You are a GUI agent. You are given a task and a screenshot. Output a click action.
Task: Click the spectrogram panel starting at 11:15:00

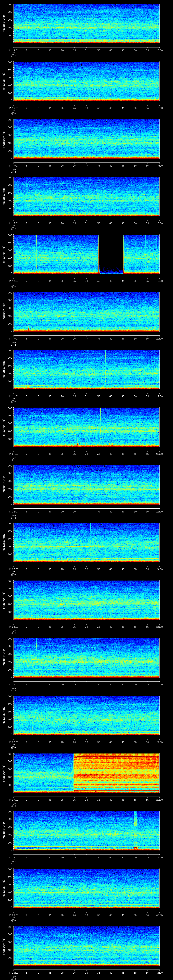click(86, 81)
